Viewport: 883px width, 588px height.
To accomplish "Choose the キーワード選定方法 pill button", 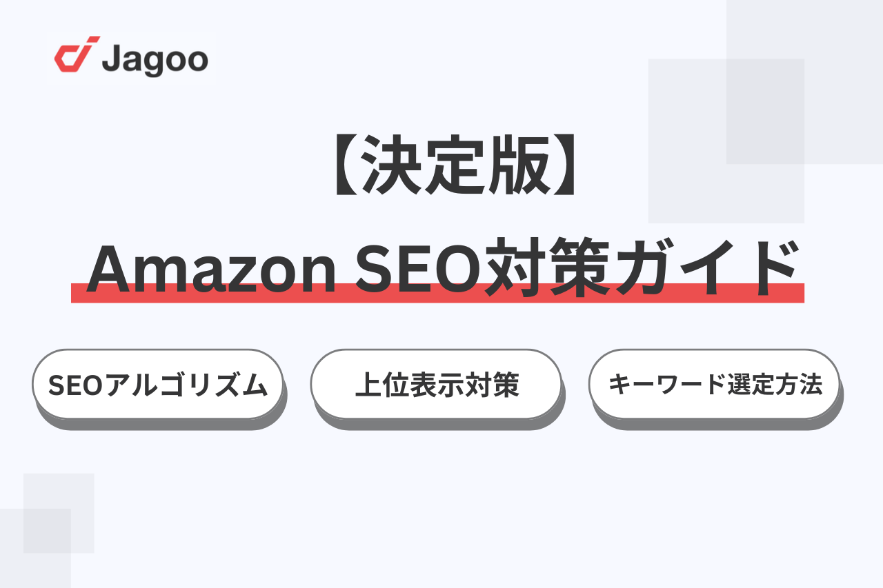I will click(714, 385).
